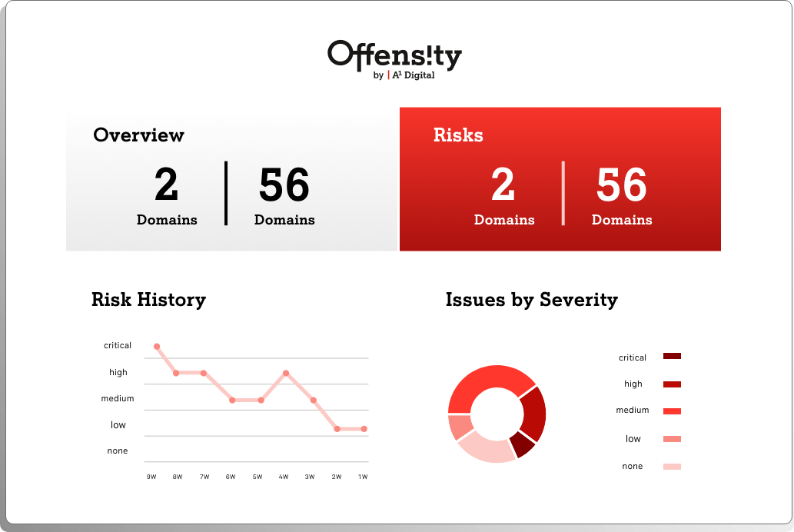Screen dimensions: 794x532
Task: Click the 3W data point on Risk History
Action: pyautogui.click(x=314, y=401)
